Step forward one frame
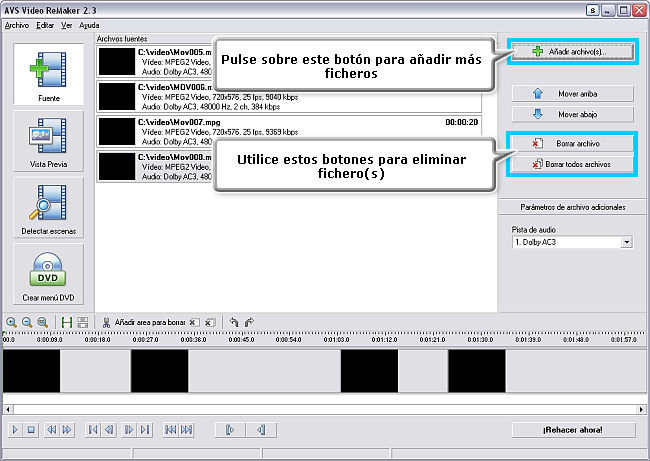The width and height of the screenshot is (650, 461). [x=129, y=429]
